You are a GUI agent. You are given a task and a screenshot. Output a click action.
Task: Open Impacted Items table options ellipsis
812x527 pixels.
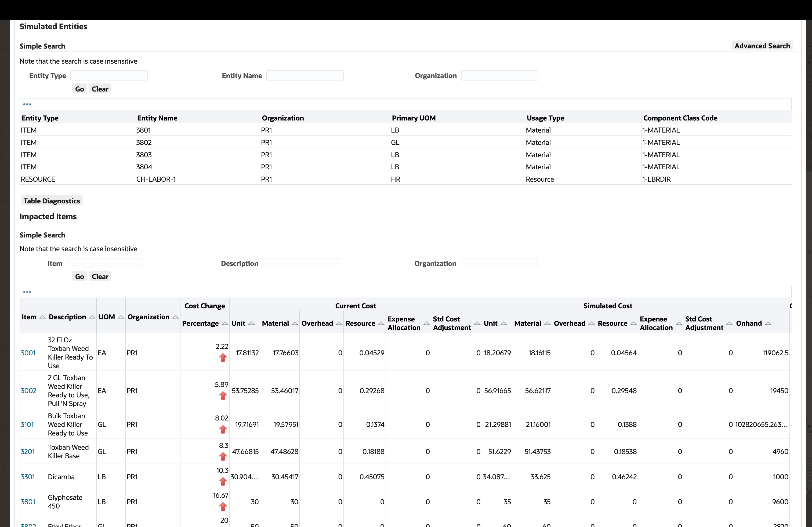tap(27, 292)
